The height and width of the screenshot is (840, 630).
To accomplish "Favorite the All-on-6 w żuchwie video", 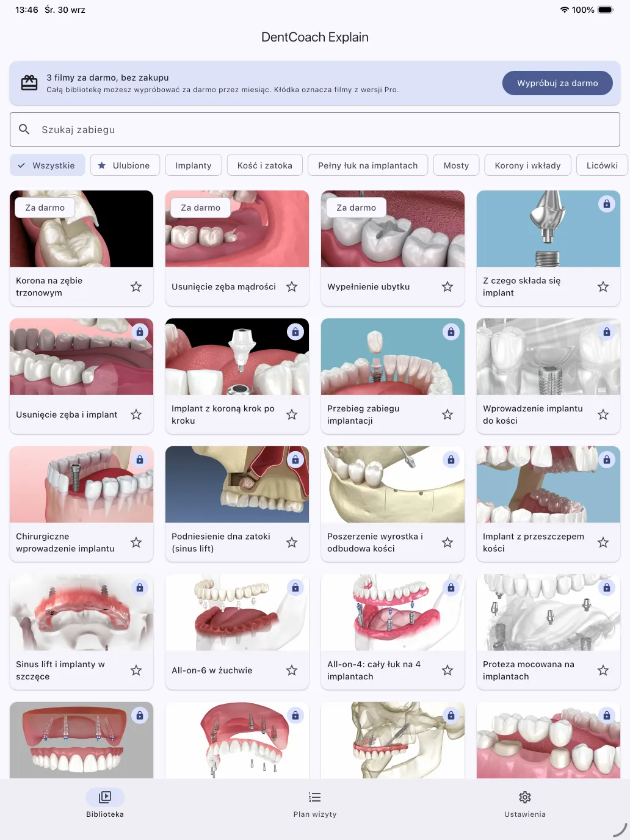I will [292, 670].
